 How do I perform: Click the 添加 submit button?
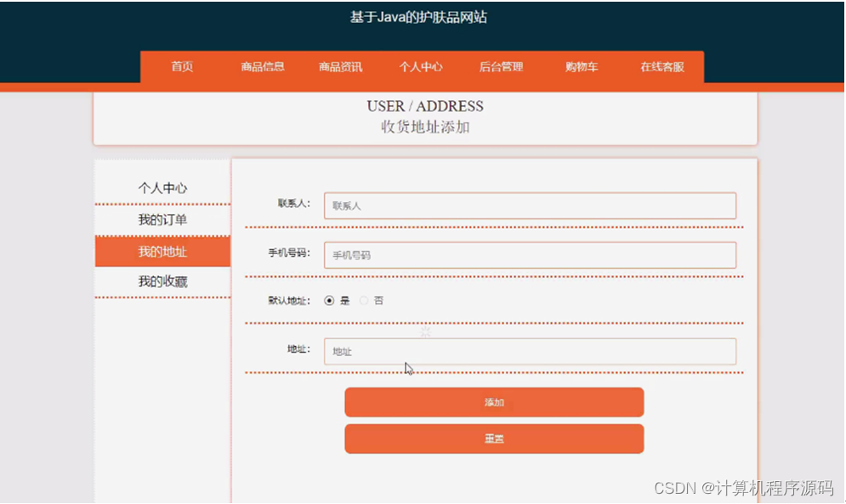pos(493,402)
